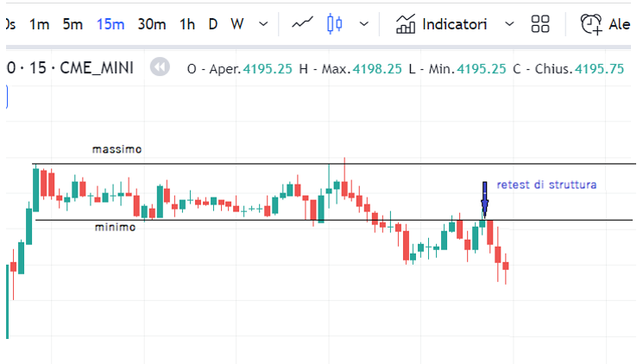Select the candlestick chart style icon

(x=335, y=24)
